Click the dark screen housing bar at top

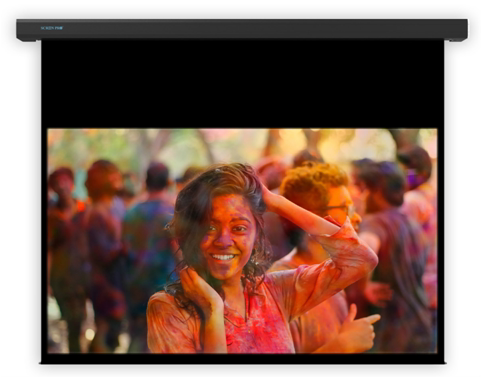[x=242, y=29]
